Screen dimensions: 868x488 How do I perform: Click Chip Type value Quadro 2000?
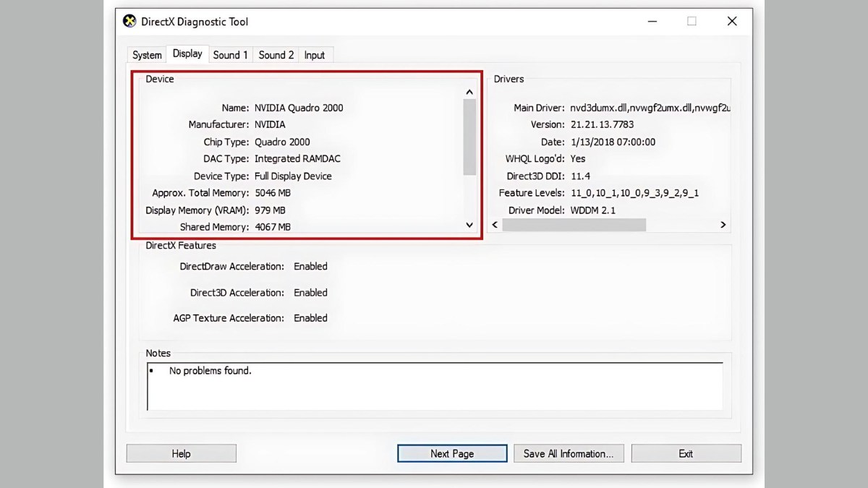pos(282,142)
